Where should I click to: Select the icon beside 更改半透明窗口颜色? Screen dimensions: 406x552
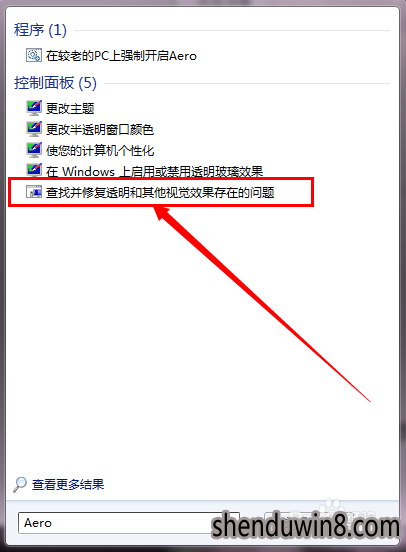tap(34, 129)
